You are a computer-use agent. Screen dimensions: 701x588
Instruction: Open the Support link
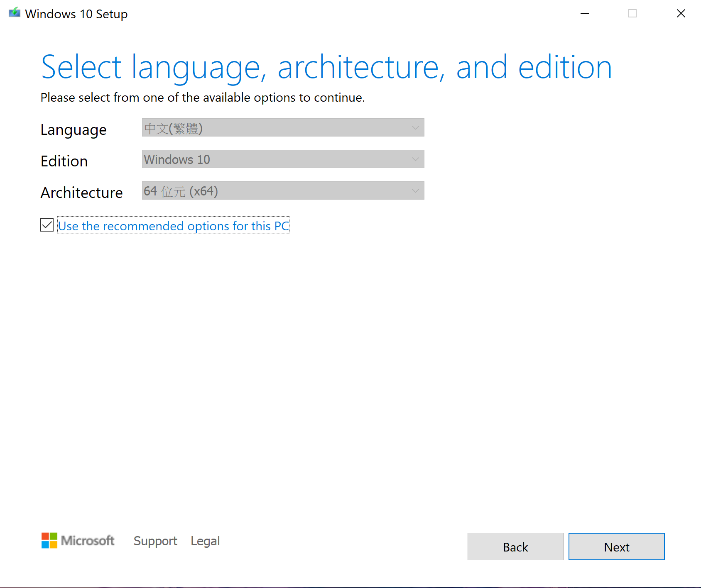click(155, 541)
